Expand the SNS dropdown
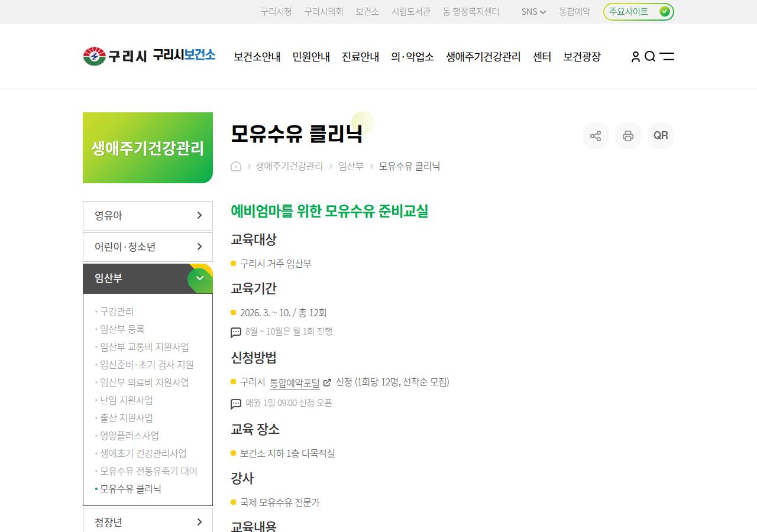757x532 pixels. pyautogui.click(x=533, y=12)
